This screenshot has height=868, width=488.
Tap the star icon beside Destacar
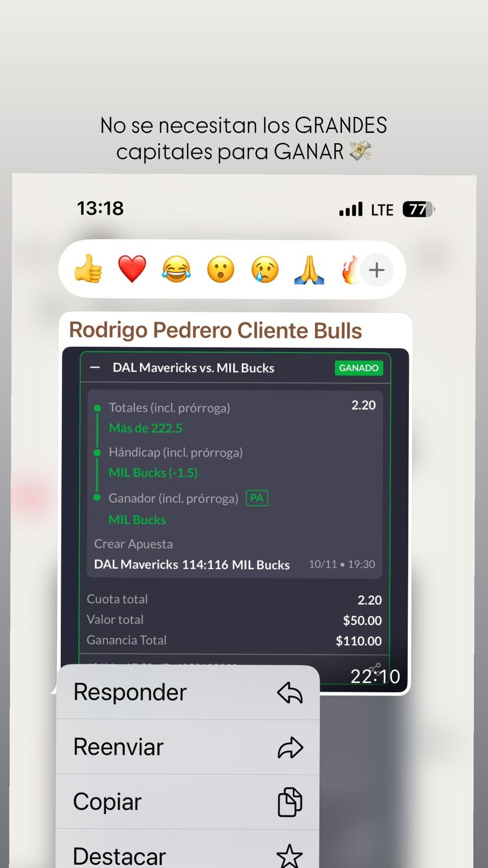point(290,856)
